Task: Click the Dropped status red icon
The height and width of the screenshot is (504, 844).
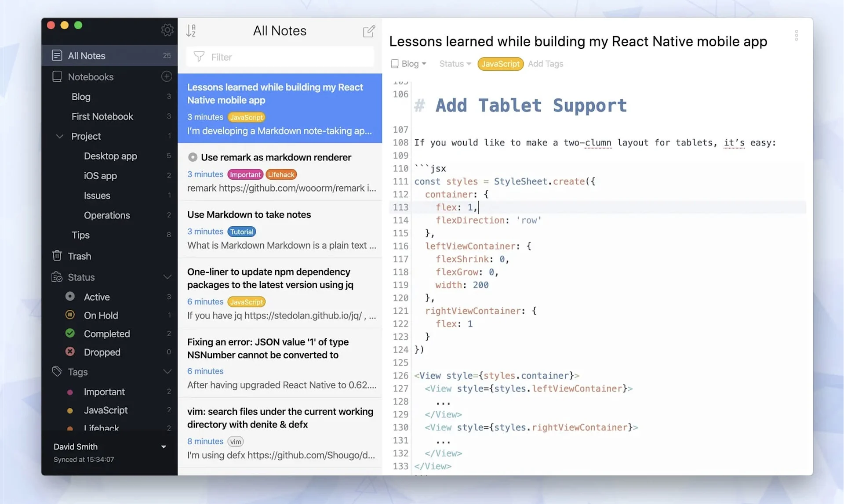Action: click(x=70, y=352)
